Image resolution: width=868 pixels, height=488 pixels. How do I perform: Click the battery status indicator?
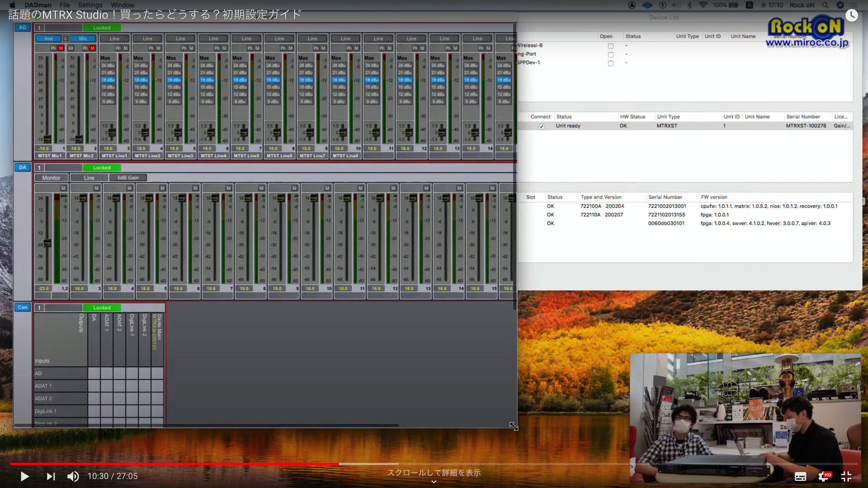(x=734, y=5)
